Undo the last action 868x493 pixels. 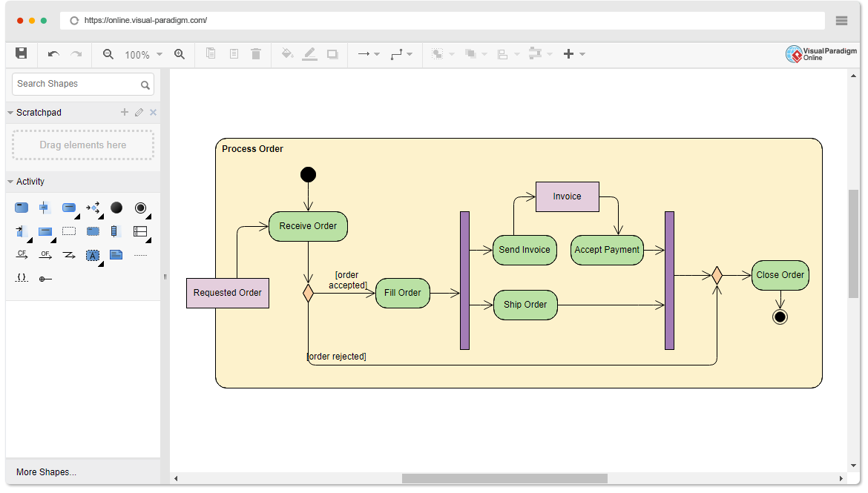(x=53, y=53)
